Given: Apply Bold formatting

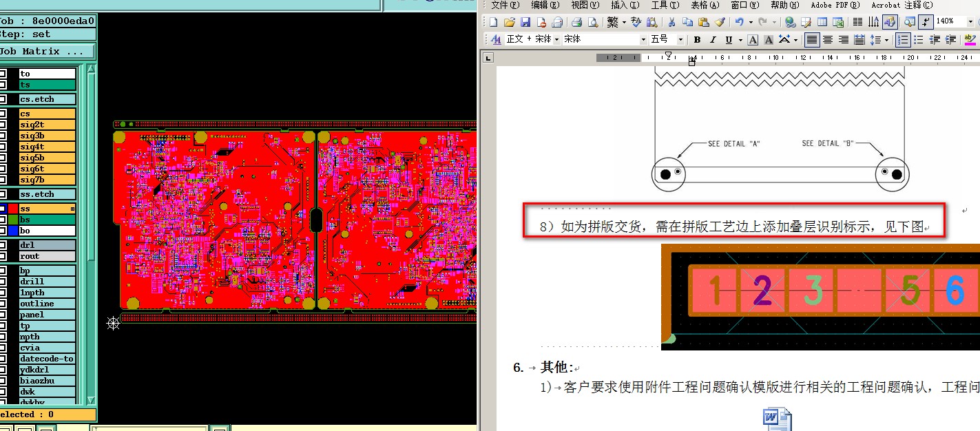Looking at the screenshot, I should [x=697, y=40].
